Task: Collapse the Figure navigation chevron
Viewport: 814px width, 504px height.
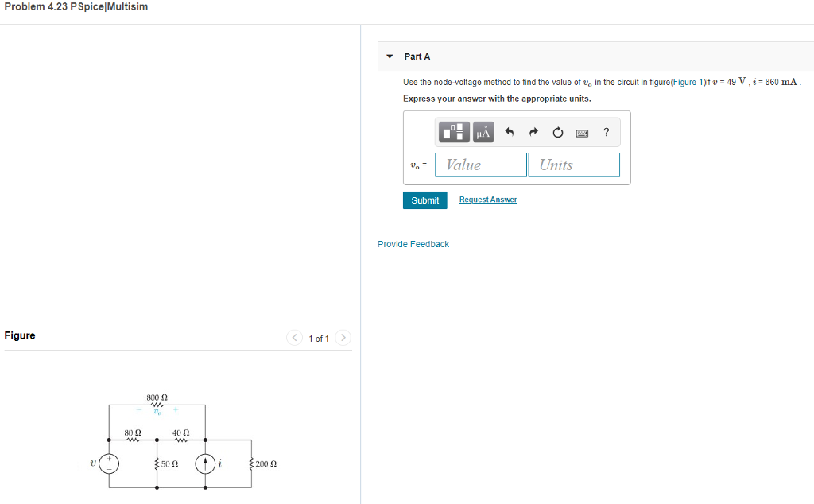Action: pos(294,337)
